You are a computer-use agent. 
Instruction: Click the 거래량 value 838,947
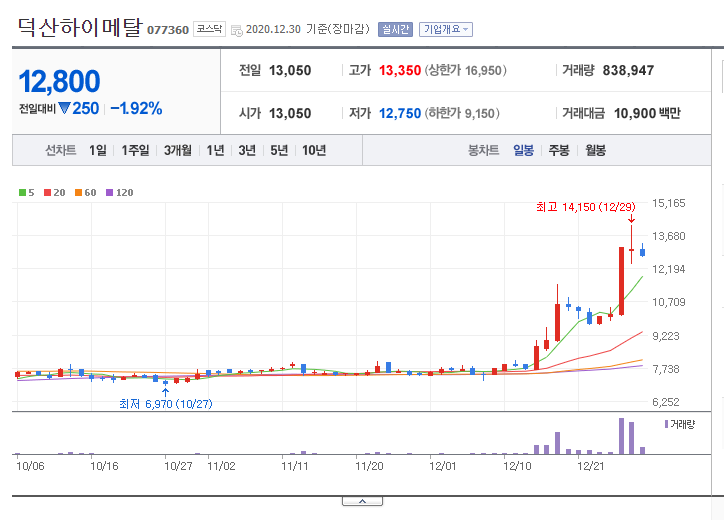tap(628, 71)
